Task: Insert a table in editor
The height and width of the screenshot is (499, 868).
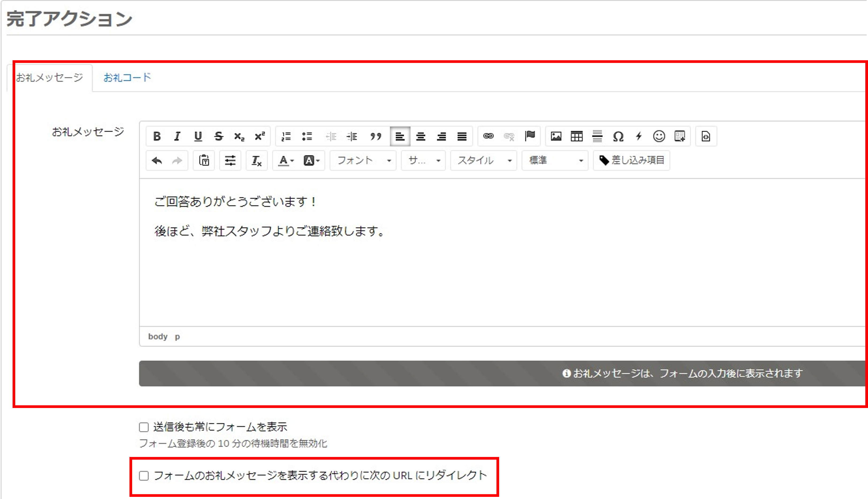Action: pos(577,137)
